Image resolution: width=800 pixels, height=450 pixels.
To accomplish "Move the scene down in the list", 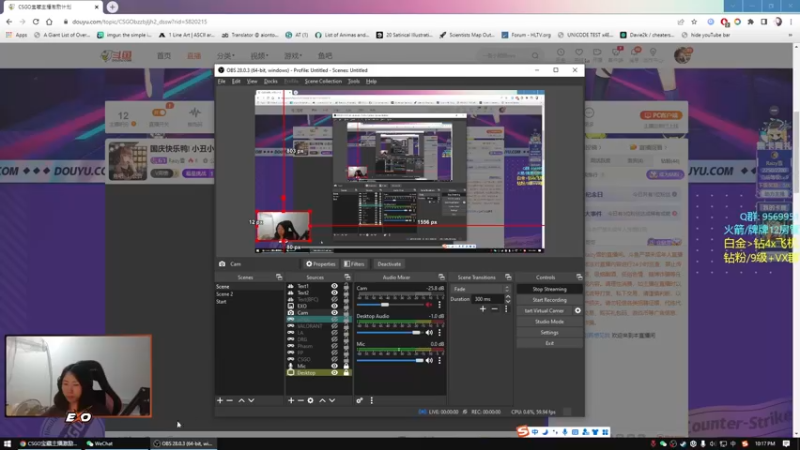I will [251, 401].
